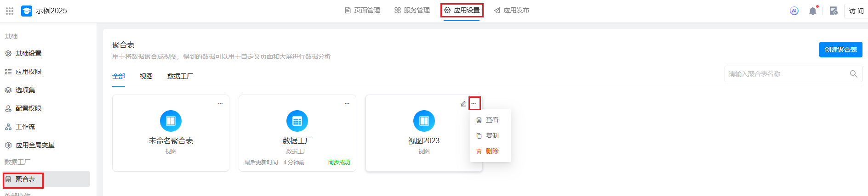The width and height of the screenshot is (868, 196).
Task: Click the document settings icon beside the bell
Action: tap(833, 11)
